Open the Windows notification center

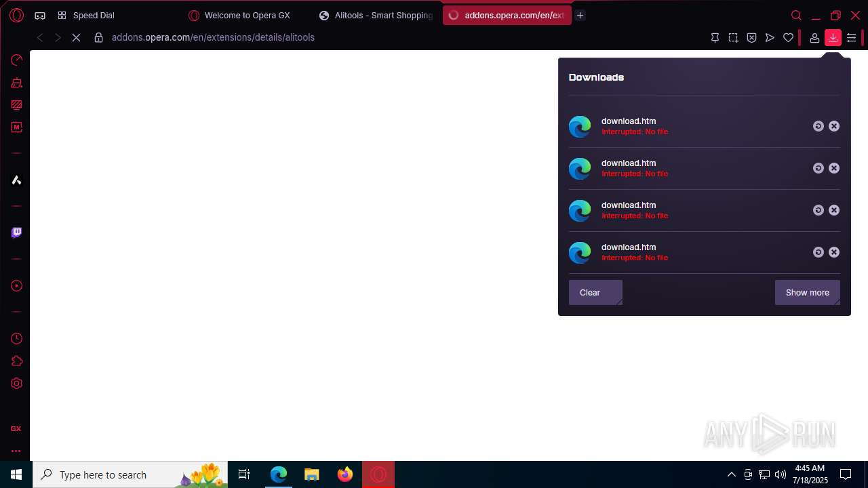click(846, 474)
